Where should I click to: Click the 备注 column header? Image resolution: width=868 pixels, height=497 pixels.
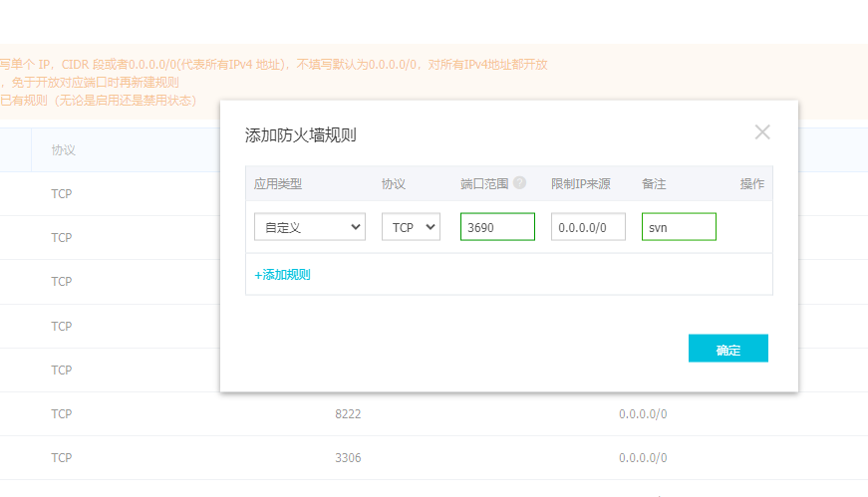pos(654,184)
